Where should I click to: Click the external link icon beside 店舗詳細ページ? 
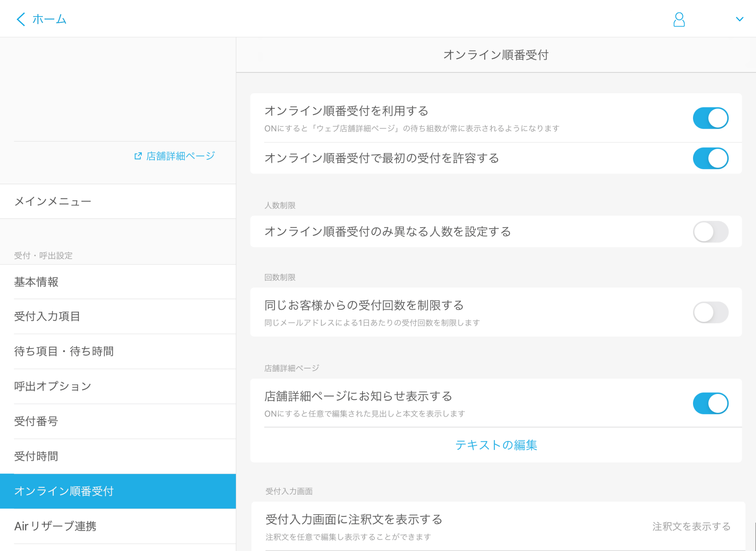pos(137,156)
